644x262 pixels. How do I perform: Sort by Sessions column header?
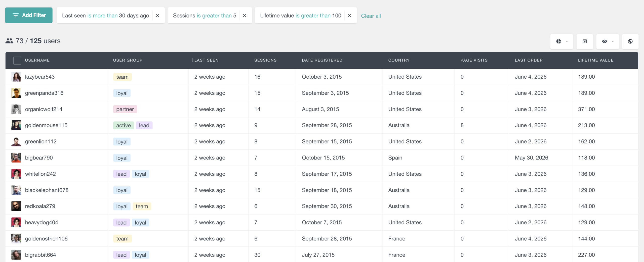(265, 60)
